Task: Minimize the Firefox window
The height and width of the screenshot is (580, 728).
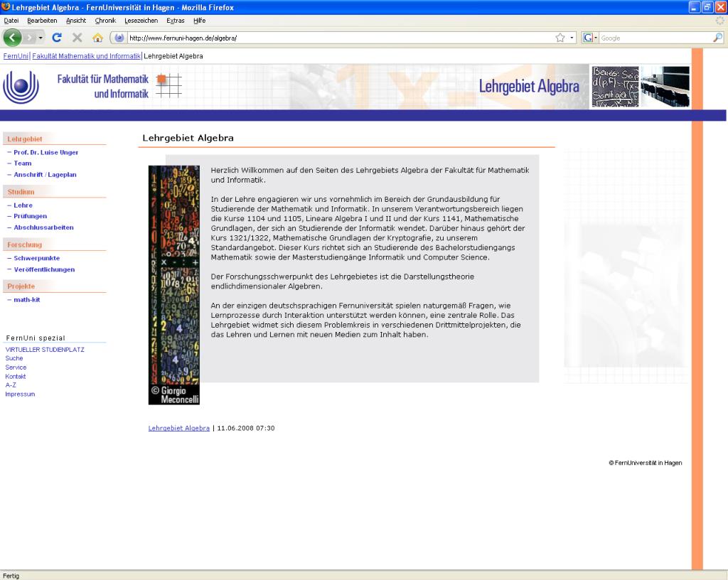Action: [x=694, y=7]
